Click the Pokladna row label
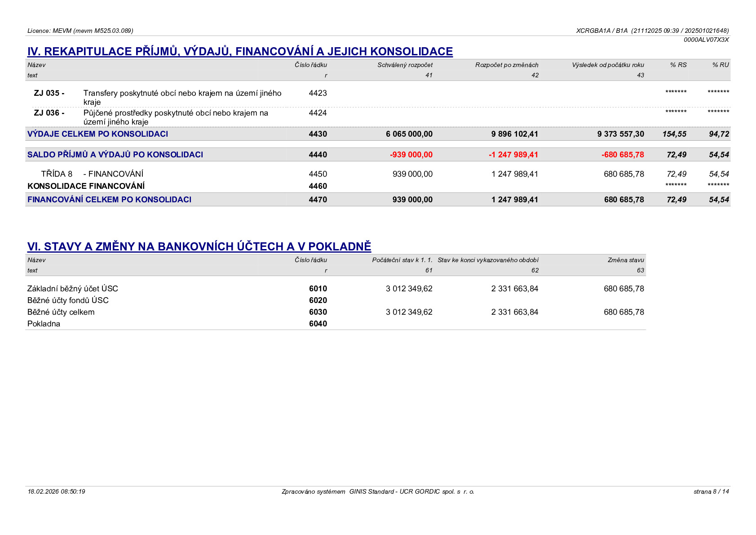This screenshot has width=756, height=535. click(x=44, y=324)
